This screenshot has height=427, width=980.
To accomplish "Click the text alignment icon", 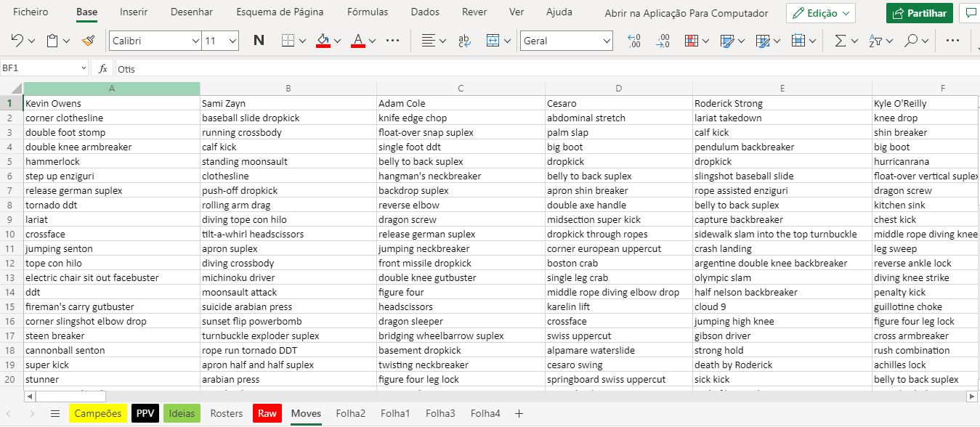I will click(429, 41).
